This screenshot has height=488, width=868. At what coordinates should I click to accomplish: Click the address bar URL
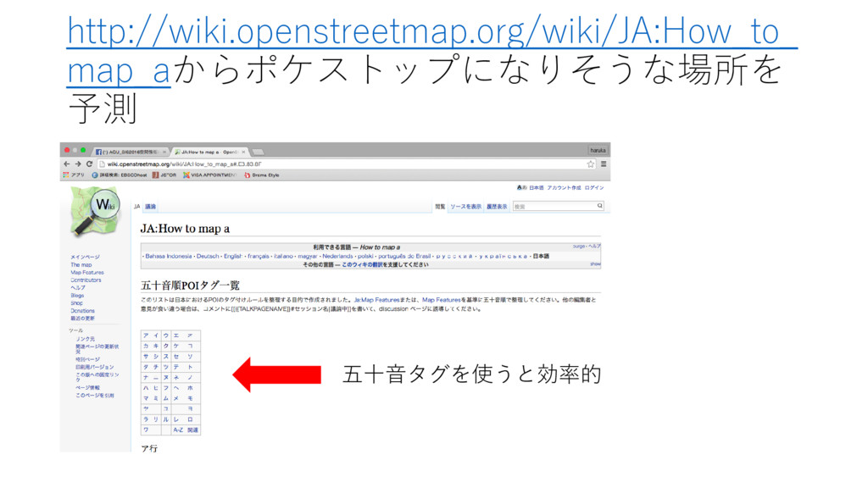click(184, 164)
